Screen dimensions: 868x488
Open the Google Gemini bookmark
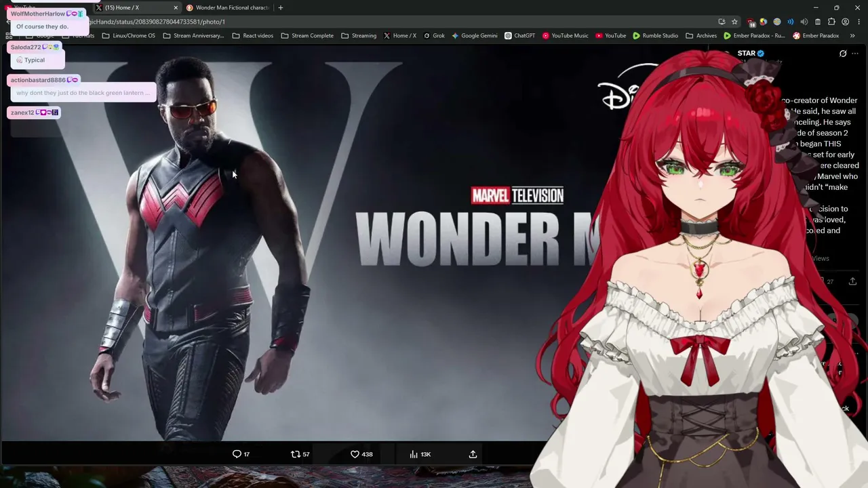click(475, 36)
